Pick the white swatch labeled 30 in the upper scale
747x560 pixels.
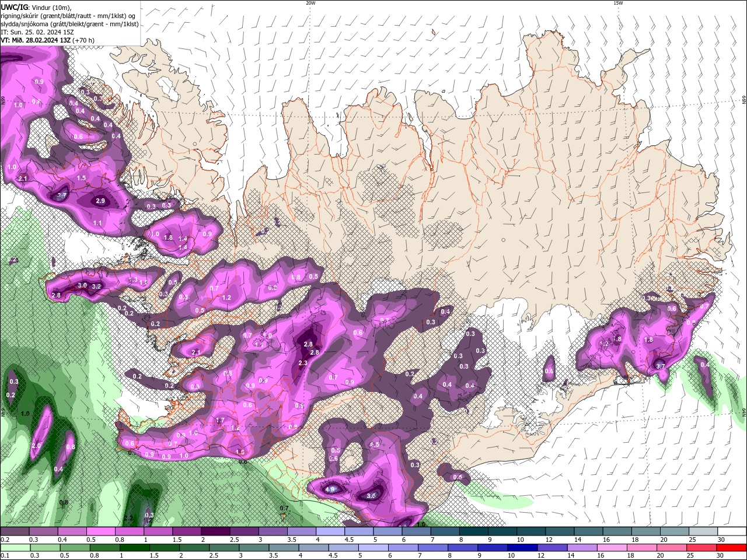pos(732,531)
